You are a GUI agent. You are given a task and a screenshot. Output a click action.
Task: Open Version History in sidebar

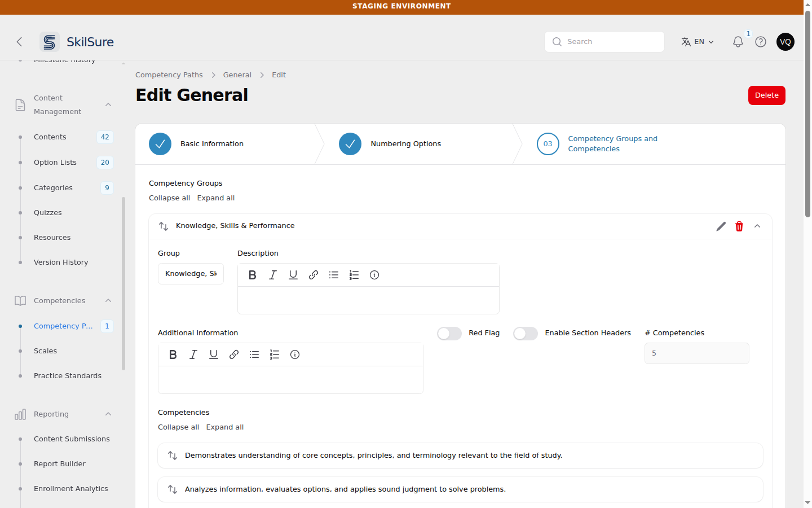tap(61, 262)
